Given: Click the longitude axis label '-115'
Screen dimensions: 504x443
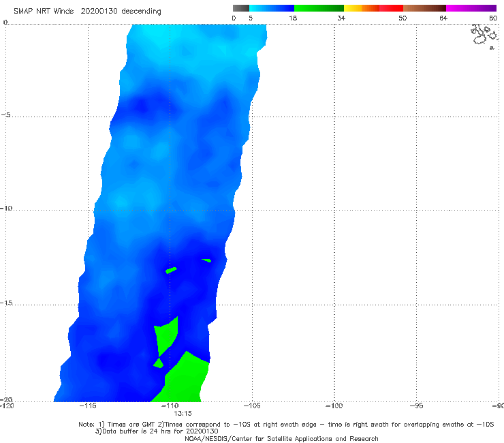Looking at the screenshot, I should tap(88, 406).
